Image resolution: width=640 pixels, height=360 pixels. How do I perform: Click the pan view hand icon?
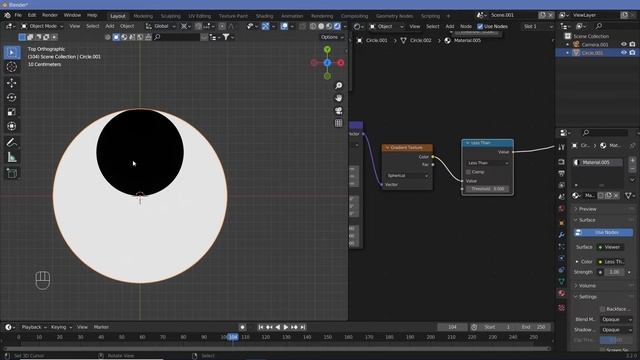339,98
